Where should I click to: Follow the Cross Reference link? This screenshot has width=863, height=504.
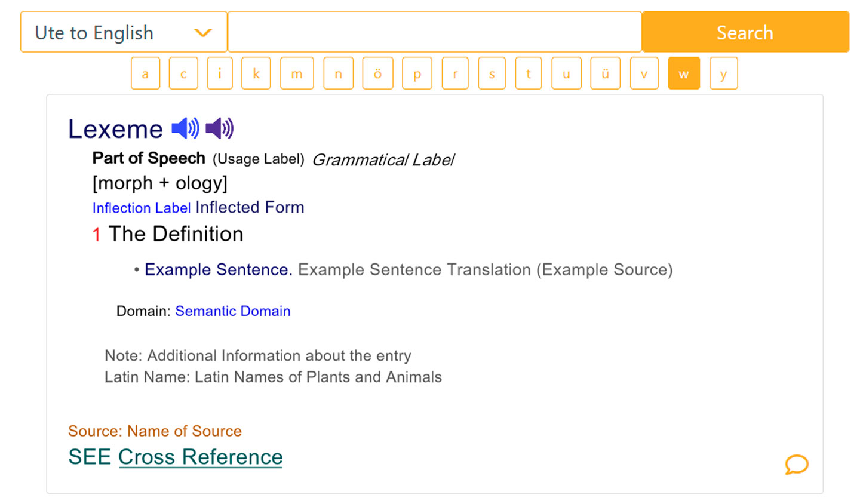(x=201, y=457)
